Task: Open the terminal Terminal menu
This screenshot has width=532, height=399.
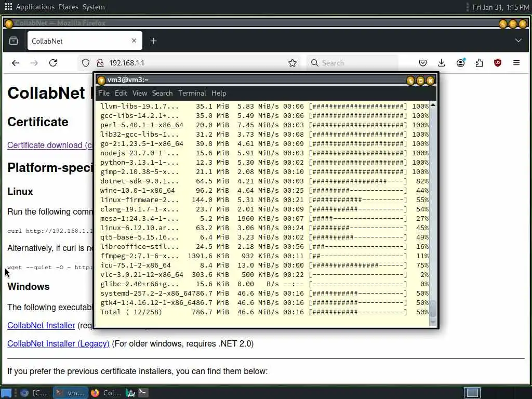Action: click(192, 94)
